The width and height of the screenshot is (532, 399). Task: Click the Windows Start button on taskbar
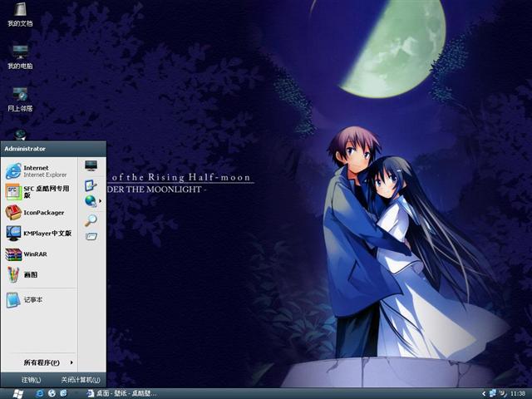coord(17,392)
